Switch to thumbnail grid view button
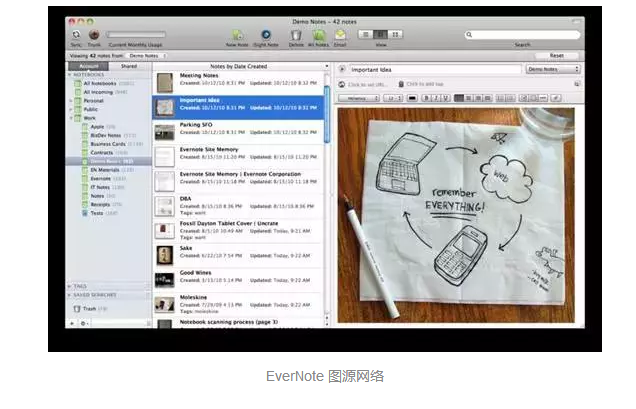The image size is (636, 409). [395, 34]
